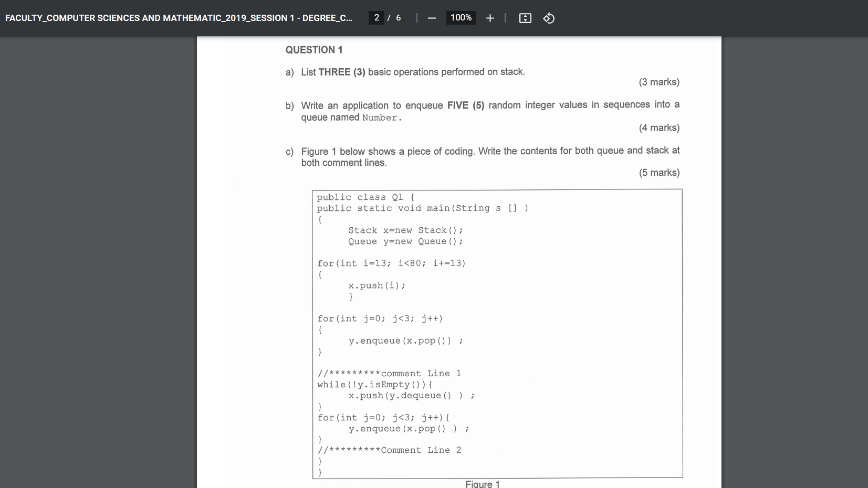Click the fit to page icon

[x=525, y=18]
